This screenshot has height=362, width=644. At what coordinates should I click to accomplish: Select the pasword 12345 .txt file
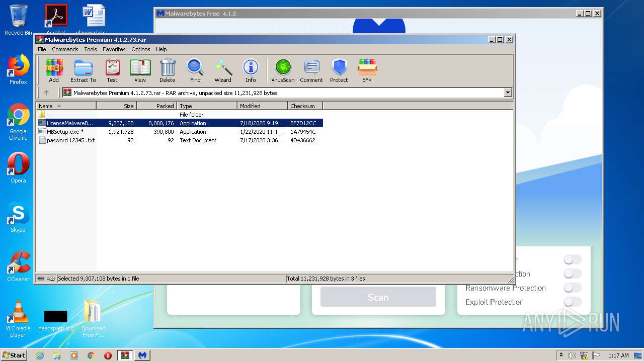pyautogui.click(x=180, y=140)
